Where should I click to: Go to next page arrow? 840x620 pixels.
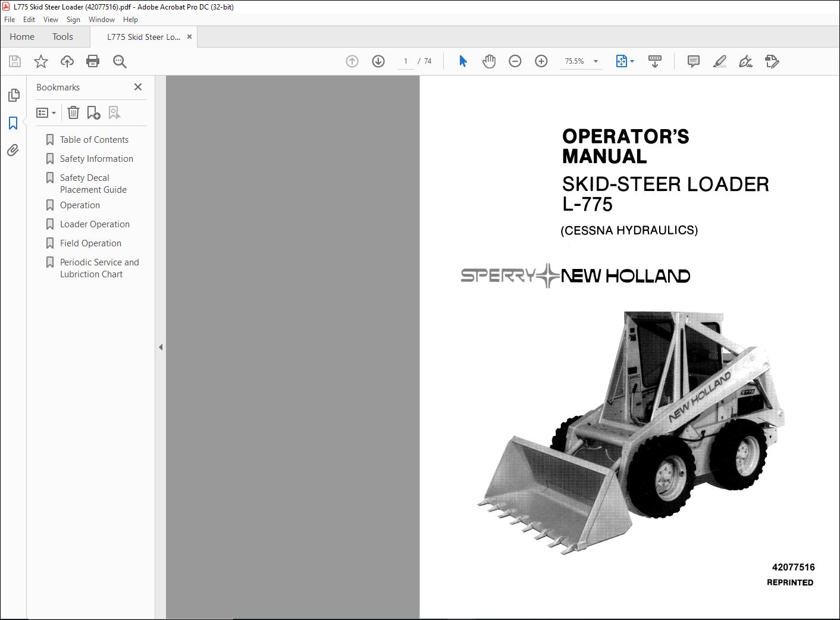pyautogui.click(x=378, y=61)
